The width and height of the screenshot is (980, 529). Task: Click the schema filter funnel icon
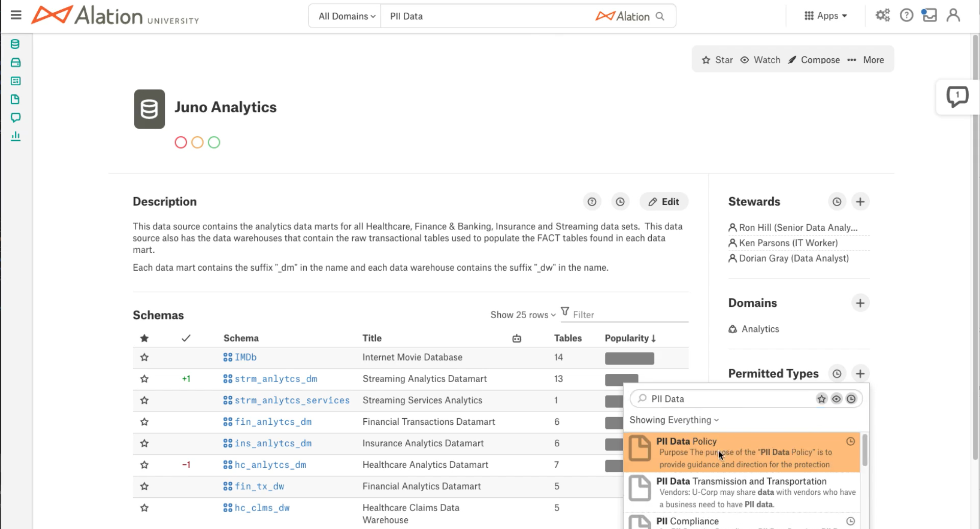pyautogui.click(x=565, y=311)
